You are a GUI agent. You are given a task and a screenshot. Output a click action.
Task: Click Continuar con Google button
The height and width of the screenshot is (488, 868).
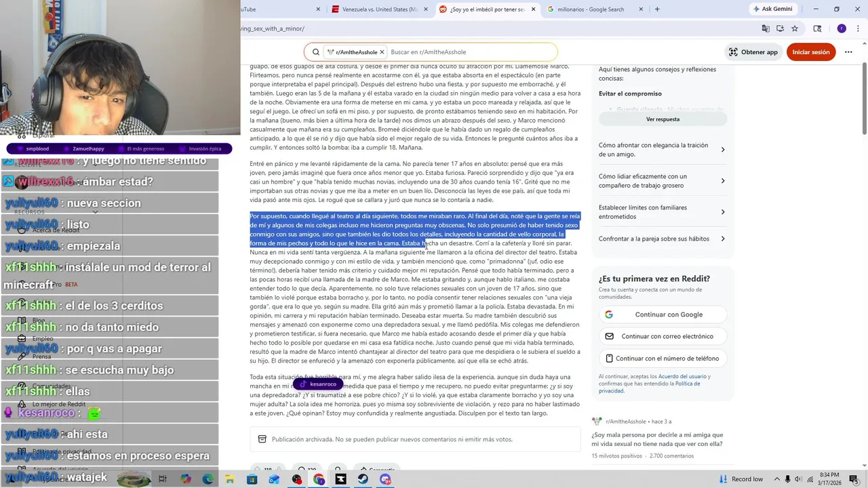663,314
